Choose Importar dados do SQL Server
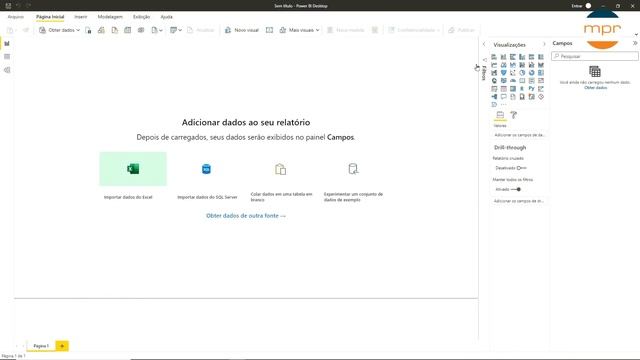Screen dimensions: 640x360 click(207, 176)
